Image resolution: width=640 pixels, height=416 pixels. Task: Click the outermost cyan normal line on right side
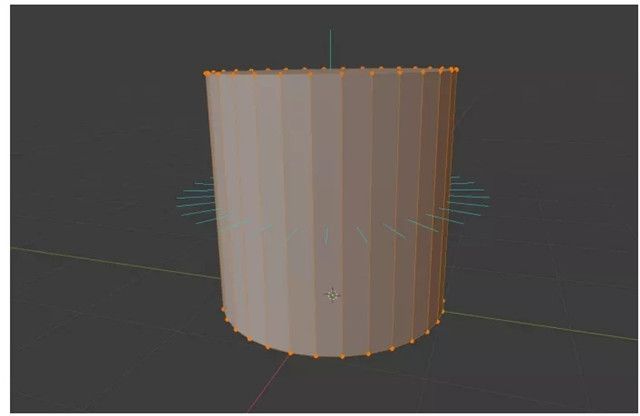click(x=469, y=197)
